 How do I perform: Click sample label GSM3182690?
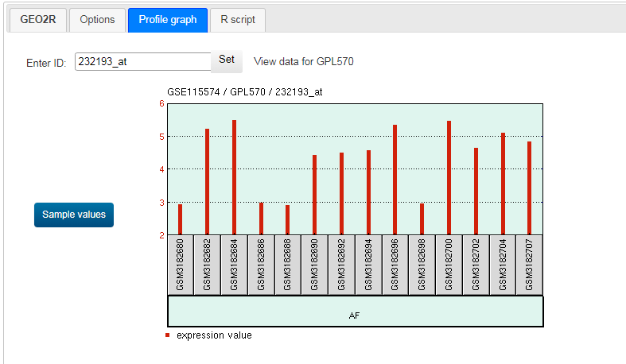314,265
